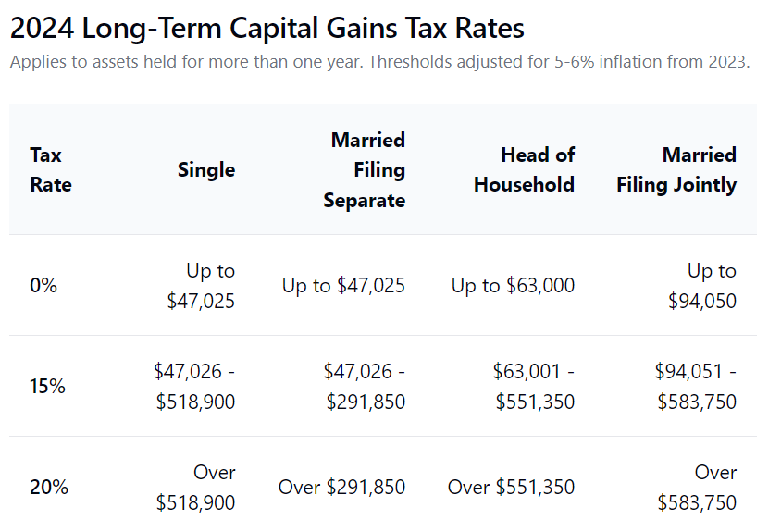Click the "Over $551,350" cell
This screenshot has height=532, width=781.
coord(511,488)
